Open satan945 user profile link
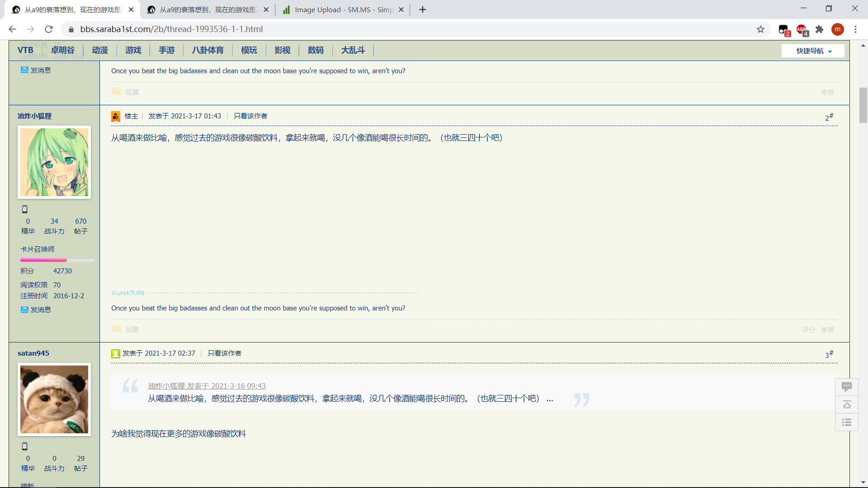Viewport: 868px width, 488px height. pyautogui.click(x=33, y=353)
